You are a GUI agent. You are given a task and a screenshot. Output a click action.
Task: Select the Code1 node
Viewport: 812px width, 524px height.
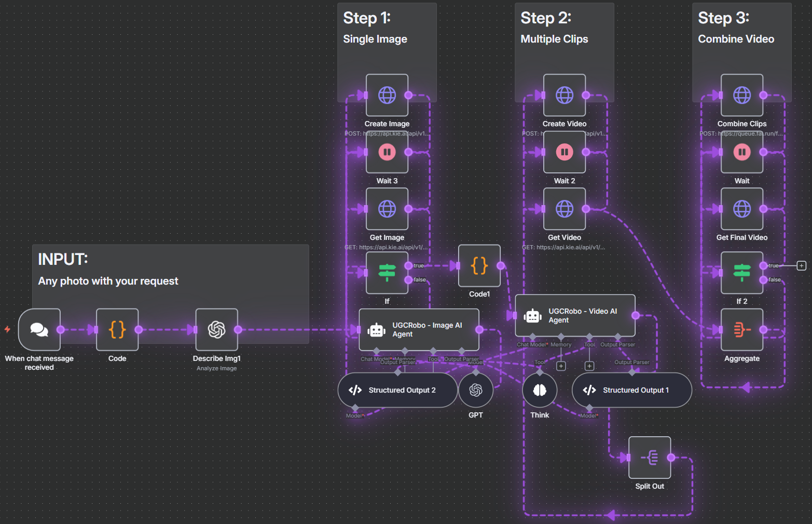(479, 266)
